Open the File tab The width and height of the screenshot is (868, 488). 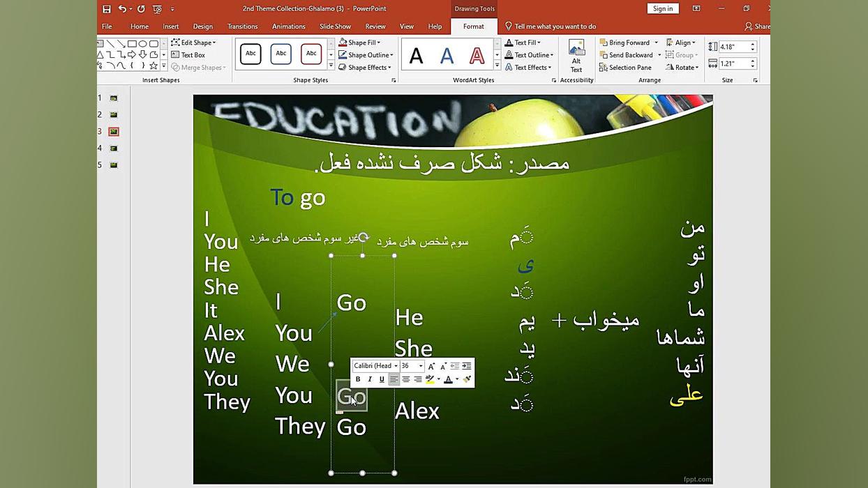(107, 26)
